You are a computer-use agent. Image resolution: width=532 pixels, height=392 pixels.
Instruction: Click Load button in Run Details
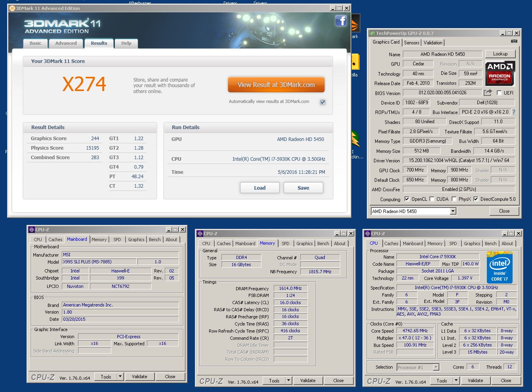[x=260, y=188]
